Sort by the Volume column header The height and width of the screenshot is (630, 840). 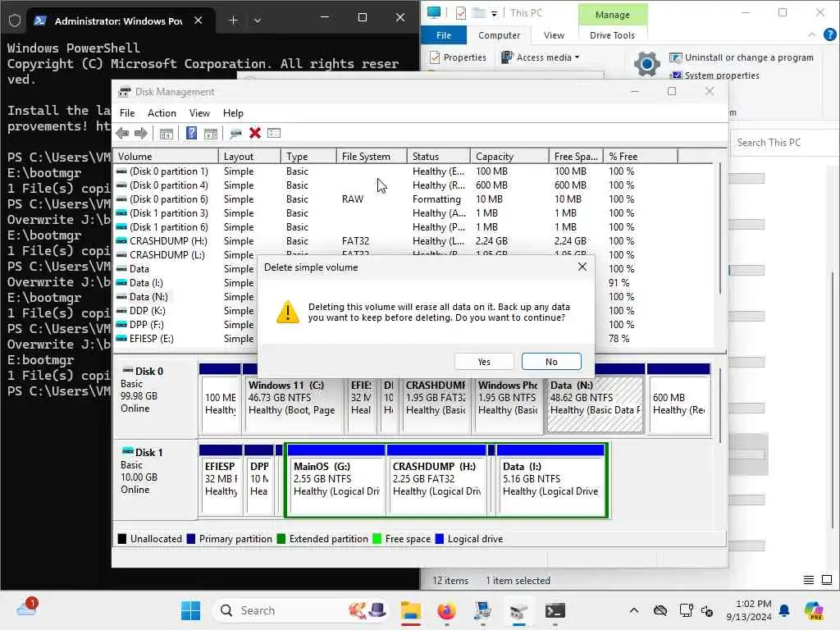pos(166,157)
